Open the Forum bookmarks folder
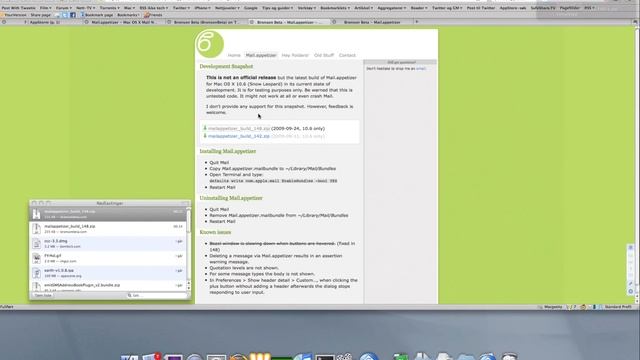Screen dimensions: 640x360 click(x=64, y=8)
